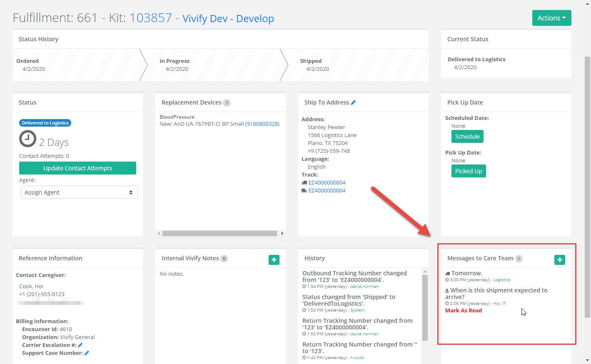The image size is (591, 364).
Task: Mark the shipment message as read
Action: 464,311
